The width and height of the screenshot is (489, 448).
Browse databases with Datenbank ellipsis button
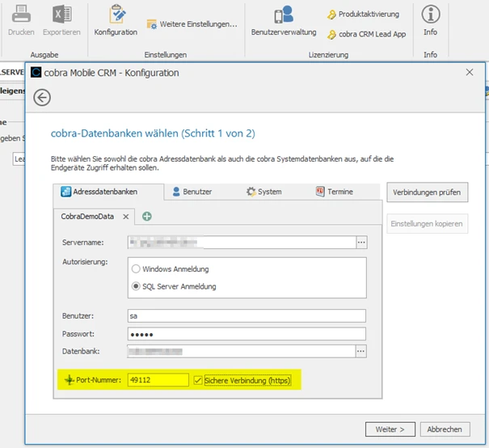point(360,351)
